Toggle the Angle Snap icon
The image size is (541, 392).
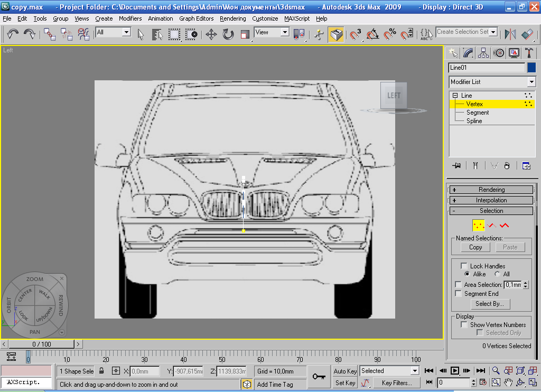click(372, 34)
